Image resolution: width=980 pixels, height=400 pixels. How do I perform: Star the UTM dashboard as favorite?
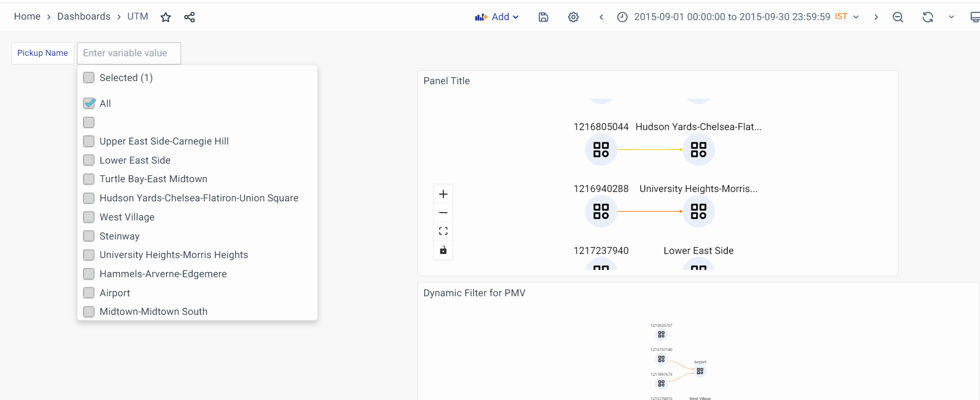166,18
